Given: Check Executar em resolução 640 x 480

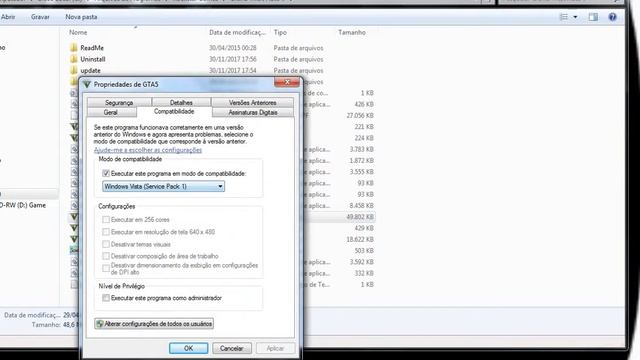Looking at the screenshot, I should pos(106,232).
